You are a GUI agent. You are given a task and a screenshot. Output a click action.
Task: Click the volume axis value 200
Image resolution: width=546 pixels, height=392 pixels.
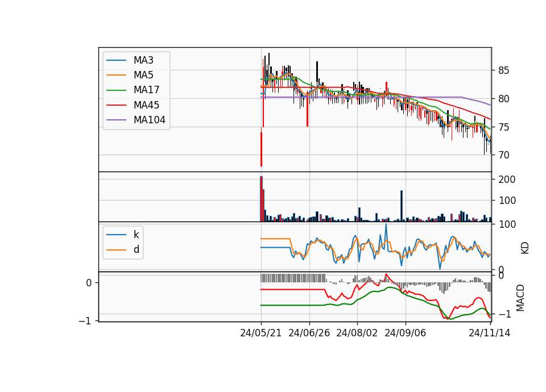point(507,180)
